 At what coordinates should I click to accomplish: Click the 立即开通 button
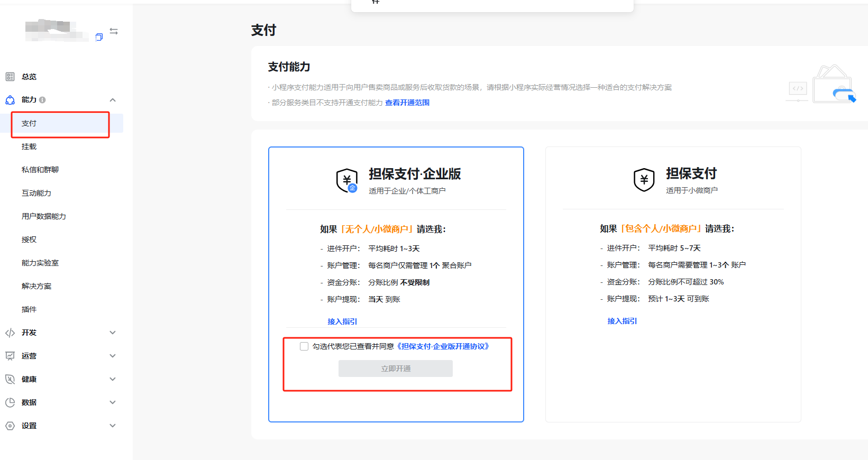click(x=396, y=369)
